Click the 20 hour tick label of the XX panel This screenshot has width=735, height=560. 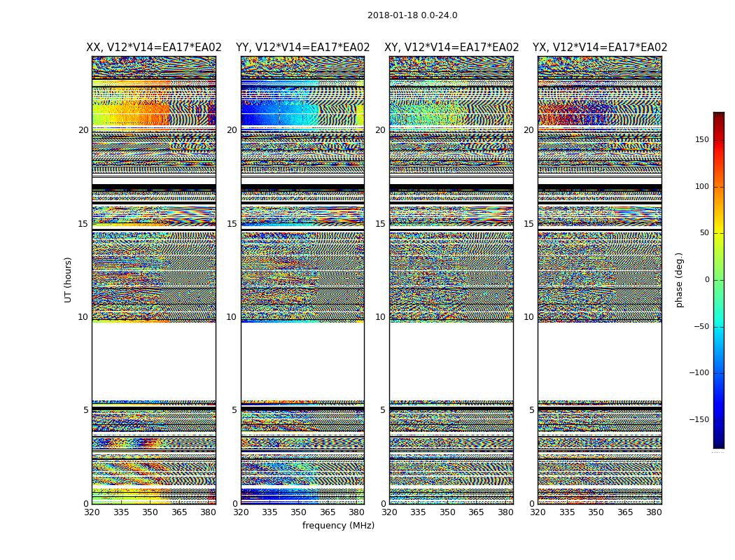83,130
